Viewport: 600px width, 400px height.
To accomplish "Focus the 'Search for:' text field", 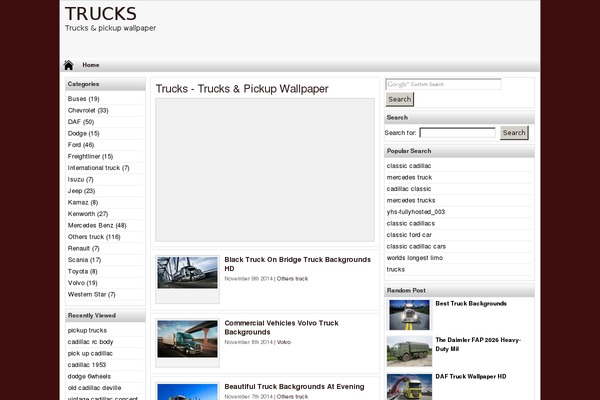I will point(457,133).
